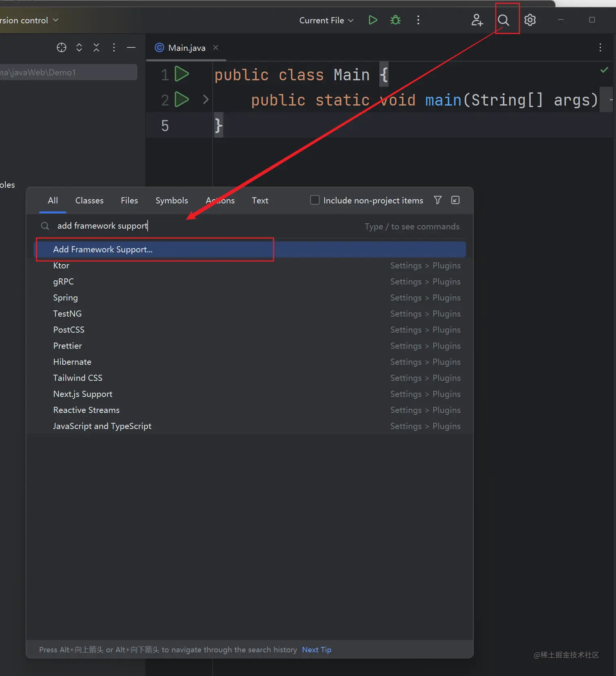Run main method from line 2 gutter
This screenshot has height=676, width=616.
(x=182, y=99)
